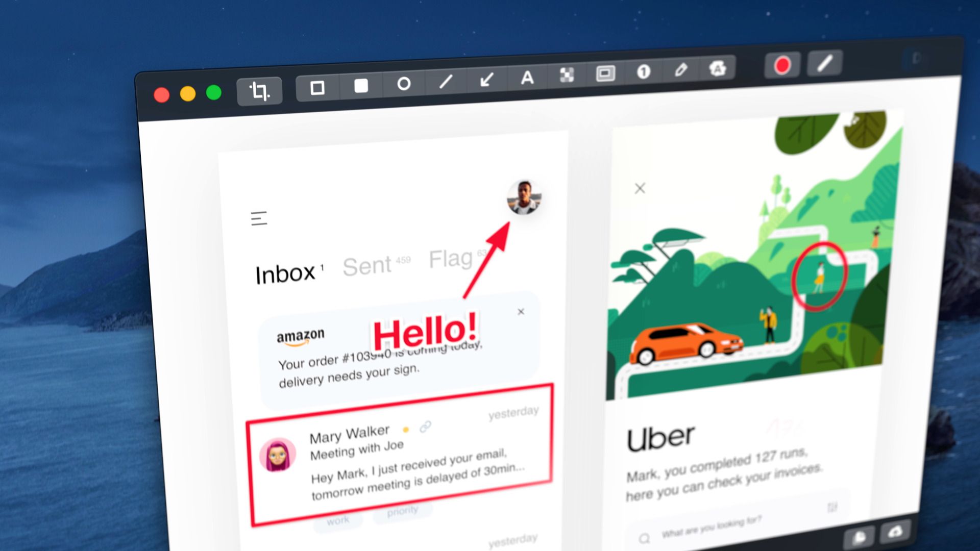Choose the ellipse drawing tool
980x551 pixels.
tap(404, 84)
